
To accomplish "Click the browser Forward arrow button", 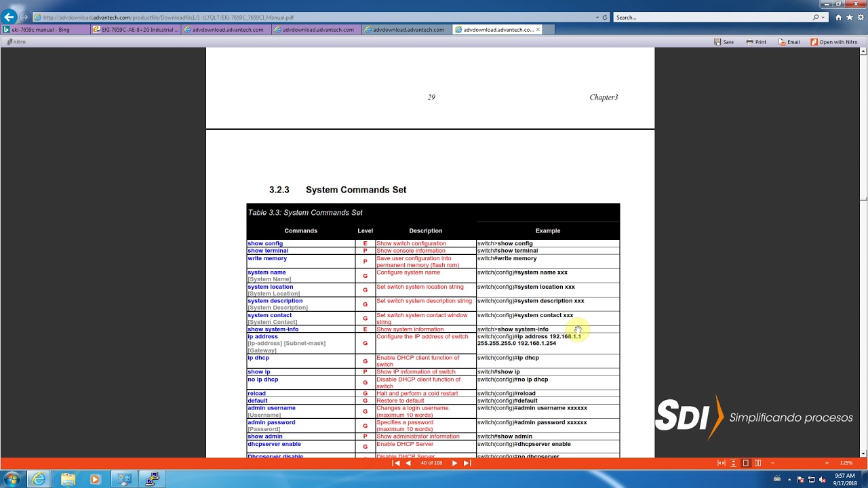I will pos(25,18).
